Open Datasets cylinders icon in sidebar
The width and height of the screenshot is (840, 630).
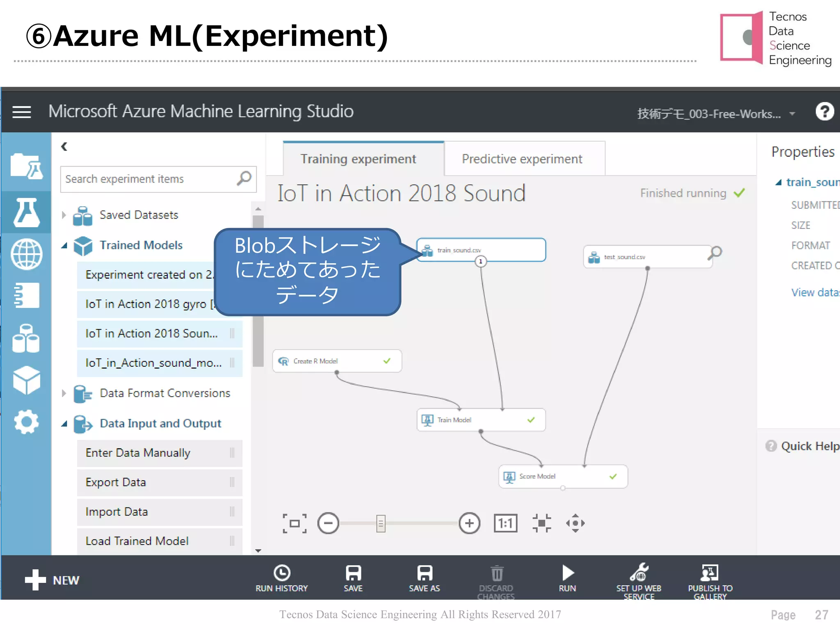[x=26, y=338]
